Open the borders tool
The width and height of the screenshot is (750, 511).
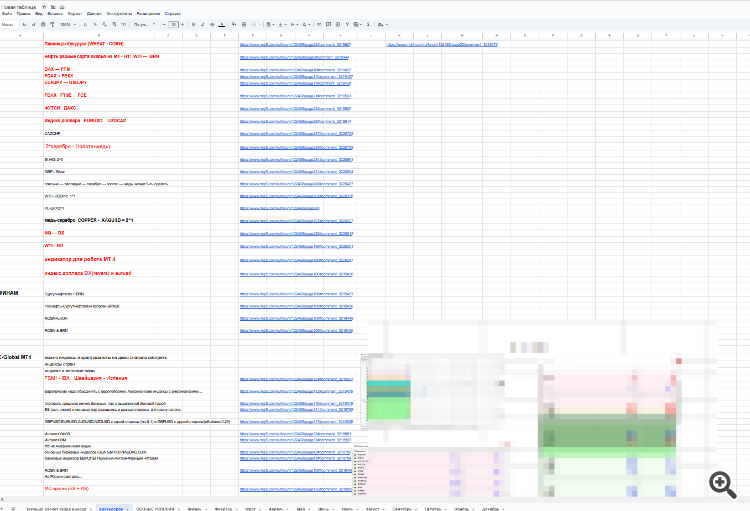pos(244,24)
